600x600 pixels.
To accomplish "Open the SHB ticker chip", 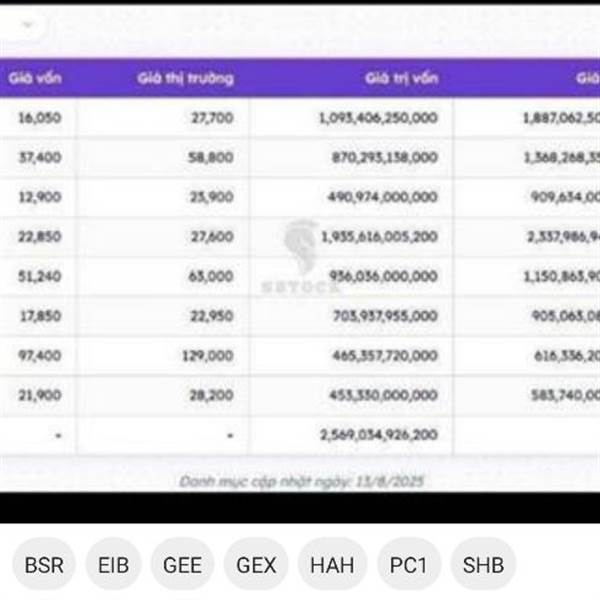I will [483, 565].
